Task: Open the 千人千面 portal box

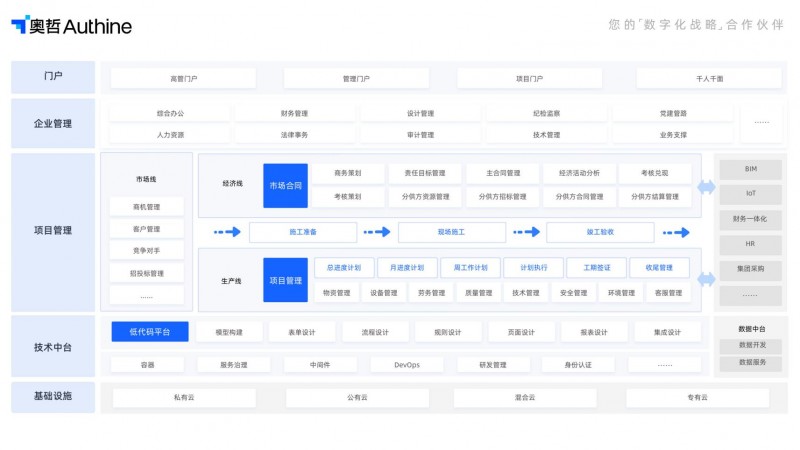Action: (707, 78)
